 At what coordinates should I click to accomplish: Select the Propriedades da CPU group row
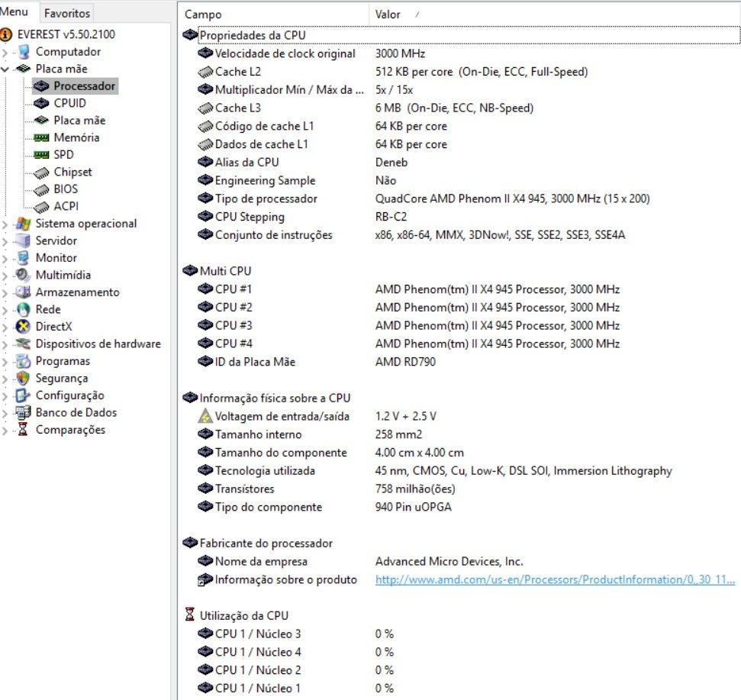tap(461, 35)
